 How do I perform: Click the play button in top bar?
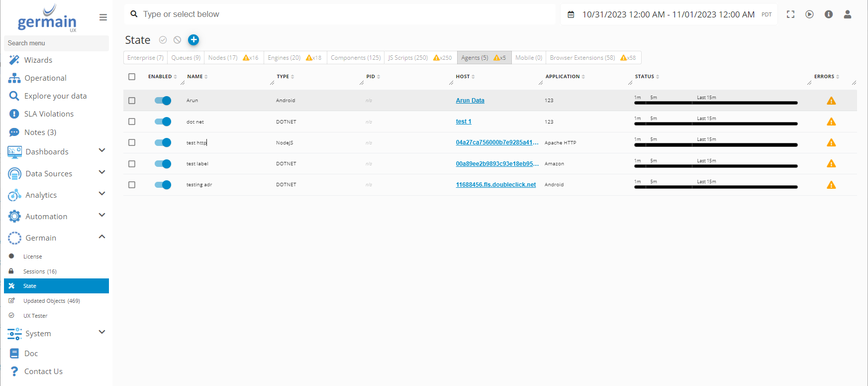[x=809, y=14]
